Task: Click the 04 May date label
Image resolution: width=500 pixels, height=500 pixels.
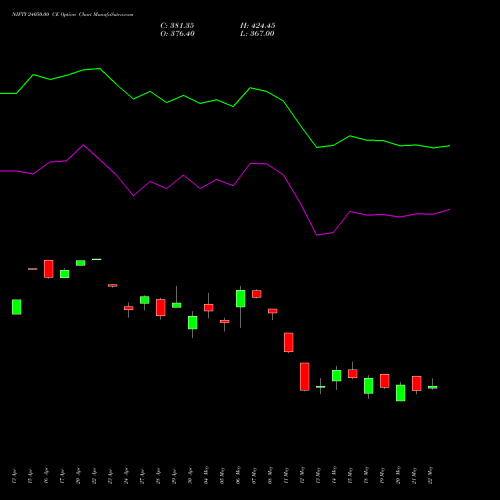Action: pos(206,475)
